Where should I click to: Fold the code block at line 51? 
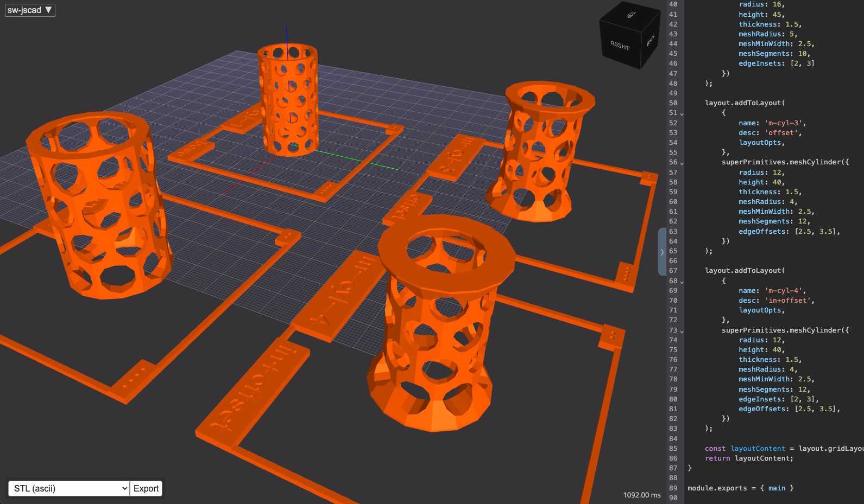682,113
